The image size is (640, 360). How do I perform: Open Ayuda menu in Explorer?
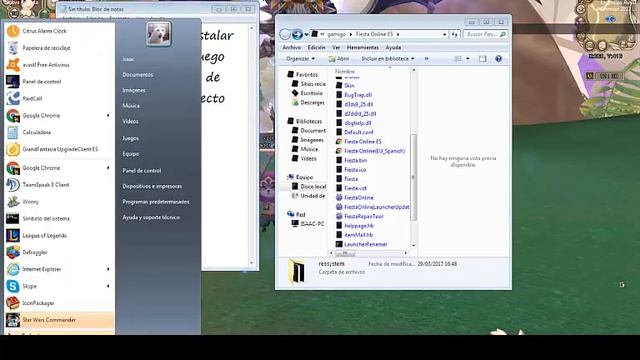(393, 48)
